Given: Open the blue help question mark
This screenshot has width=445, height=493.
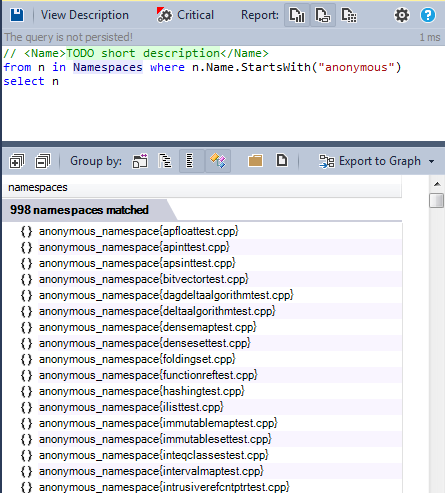Looking at the screenshot, I should point(428,15).
